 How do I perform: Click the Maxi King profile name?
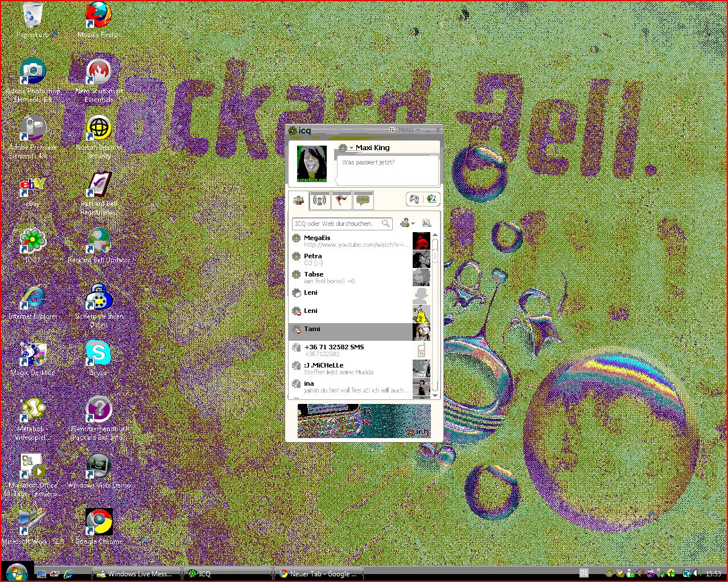(x=373, y=148)
